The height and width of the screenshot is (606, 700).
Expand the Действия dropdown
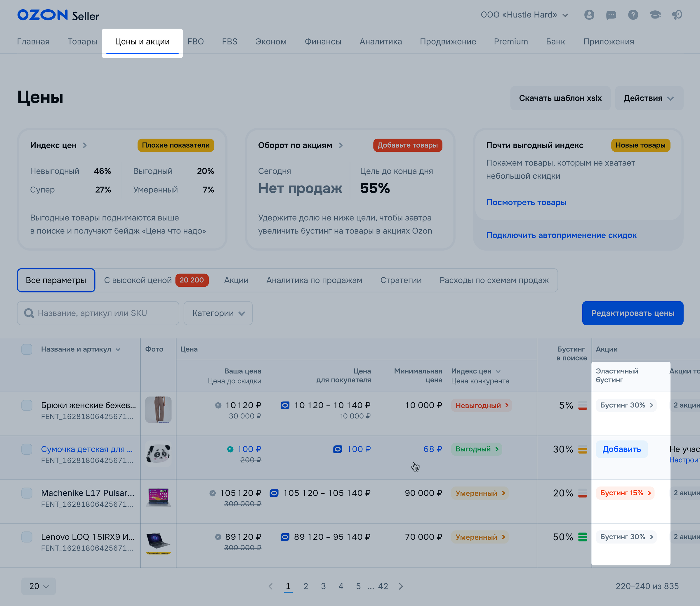(649, 98)
